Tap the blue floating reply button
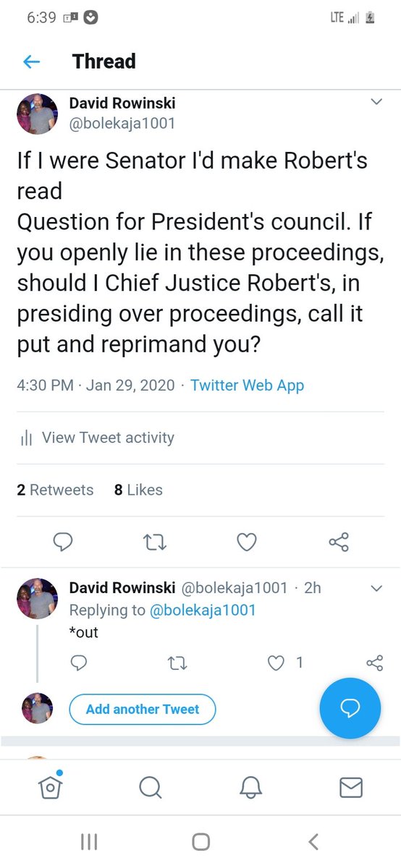Screen dimensions: 401x868 click(350, 708)
